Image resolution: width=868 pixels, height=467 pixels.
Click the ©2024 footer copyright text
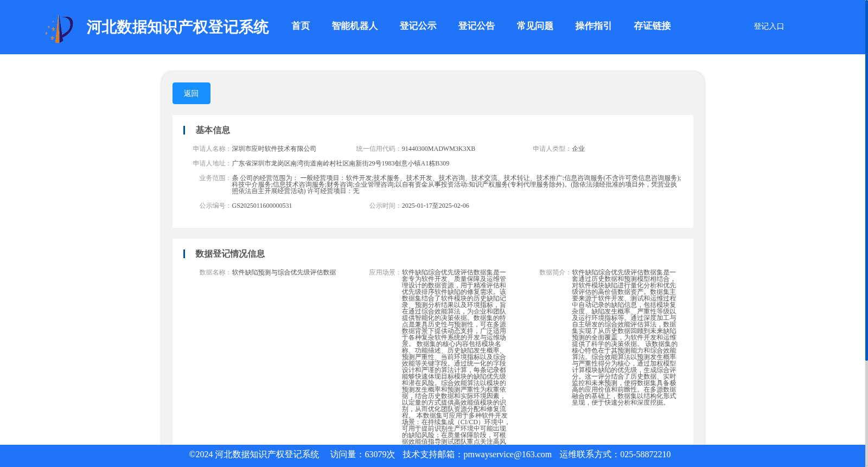[x=254, y=455]
